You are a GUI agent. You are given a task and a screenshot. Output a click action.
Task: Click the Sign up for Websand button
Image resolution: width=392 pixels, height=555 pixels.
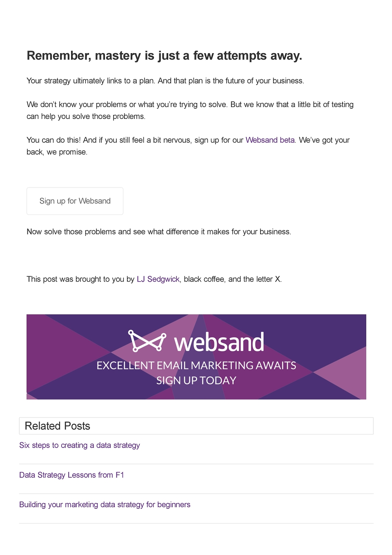click(x=75, y=201)
